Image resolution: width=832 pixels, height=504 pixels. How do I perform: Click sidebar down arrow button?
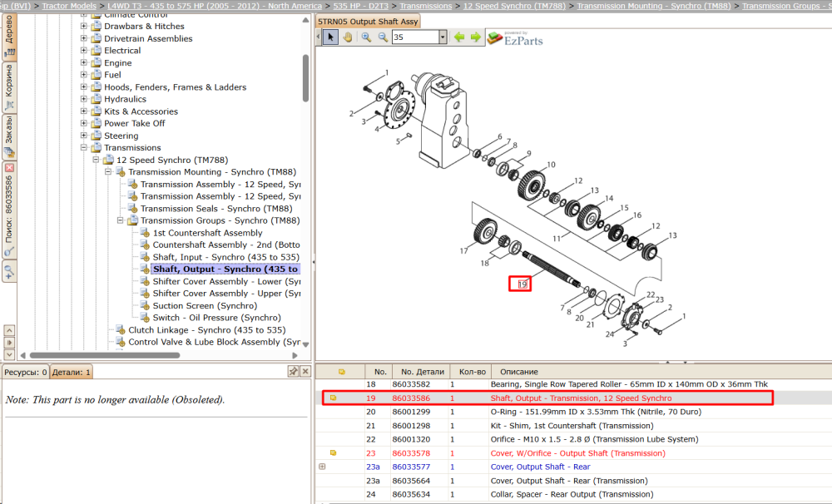coord(9,353)
